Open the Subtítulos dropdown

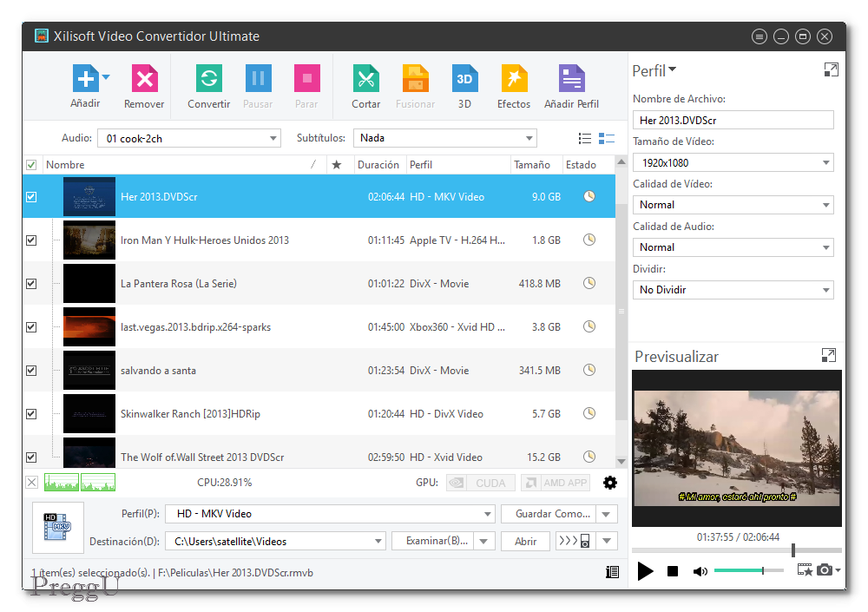[445, 138]
